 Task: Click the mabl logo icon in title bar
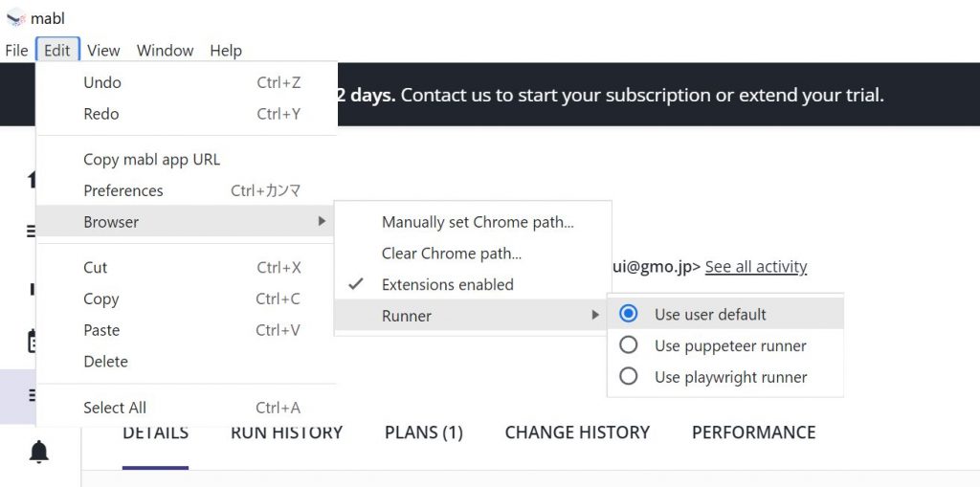(15, 18)
